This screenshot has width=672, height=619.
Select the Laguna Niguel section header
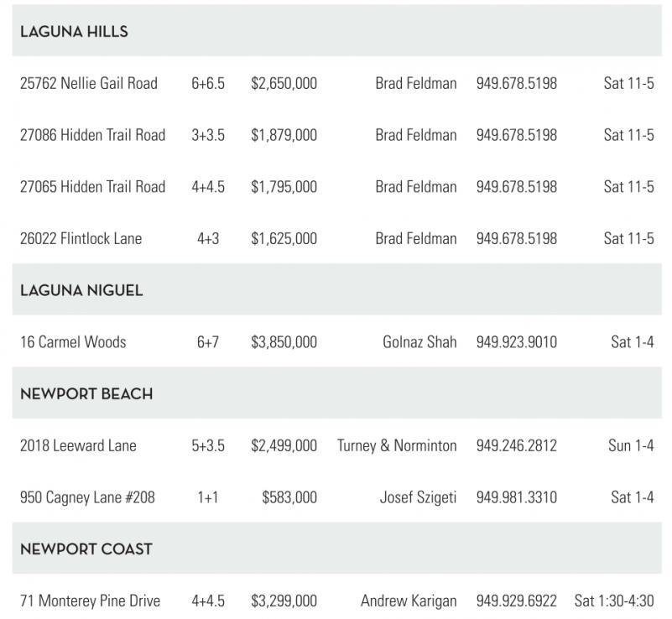coord(81,290)
